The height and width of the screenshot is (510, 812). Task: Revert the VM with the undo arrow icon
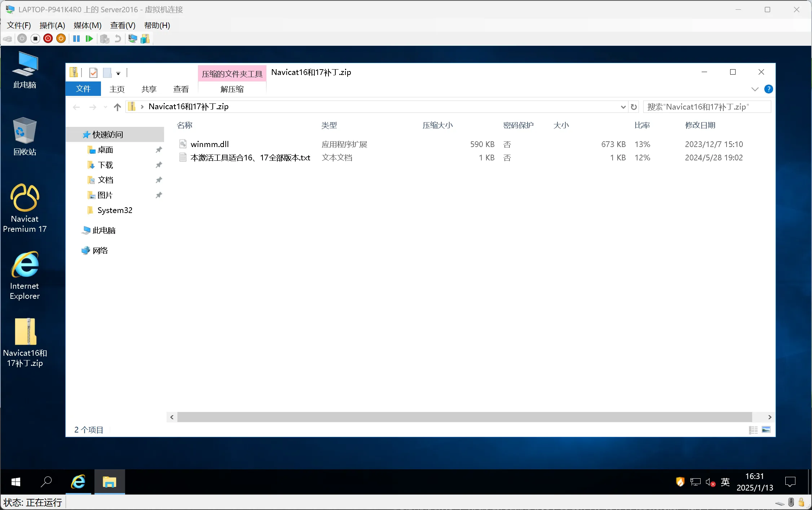coord(118,39)
